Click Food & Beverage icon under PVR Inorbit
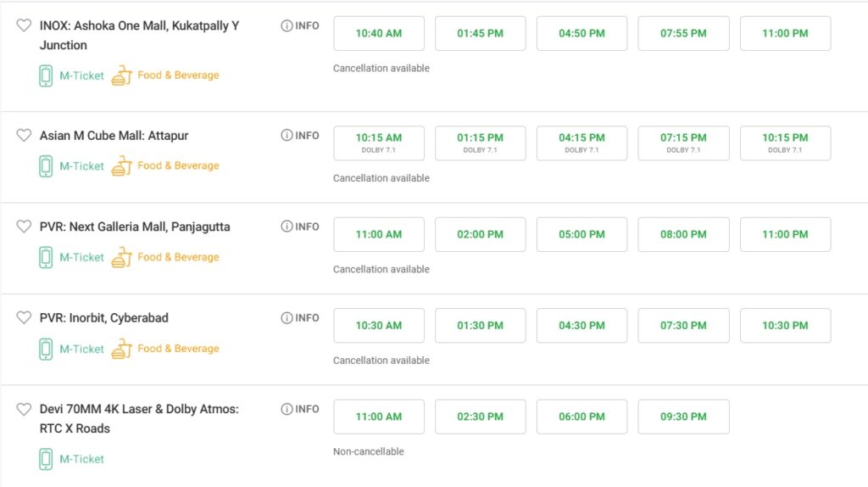This screenshot has width=868, height=487. [122, 349]
